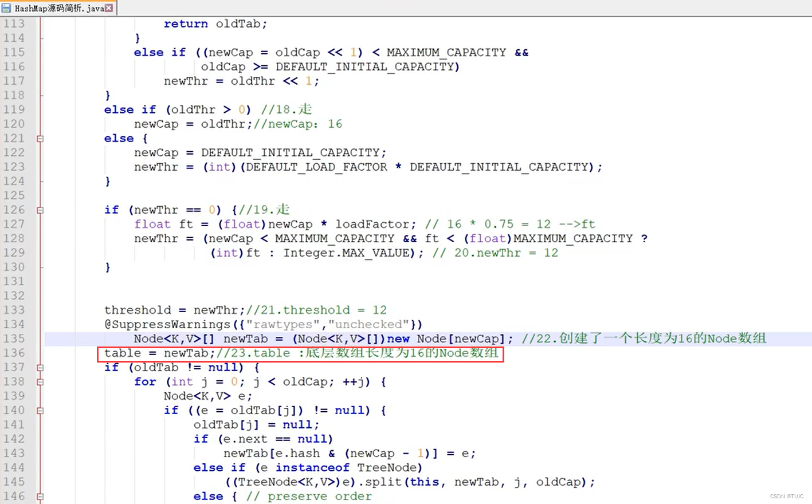812x504 pixels.
Task: Collapse the else block fold marker at line 121
Action: pyautogui.click(x=40, y=139)
